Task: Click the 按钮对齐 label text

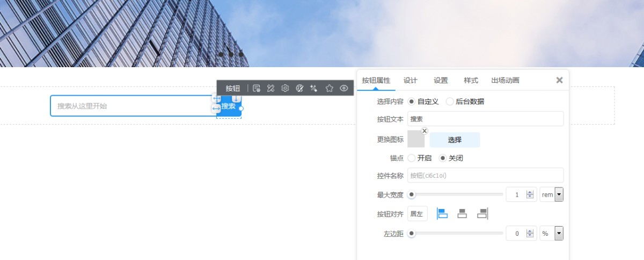Action: 390,214
